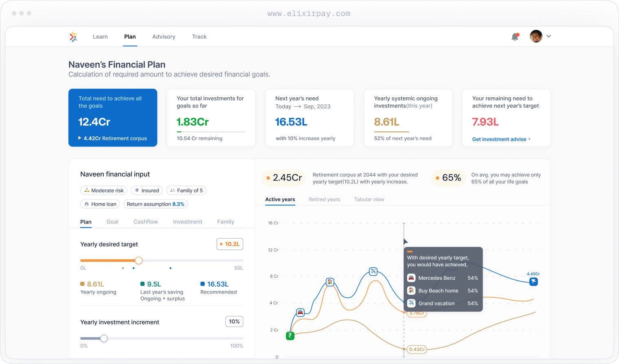Click Grand vacation icon in tooltip
Screen dimensions: 619x364
tap(411, 303)
